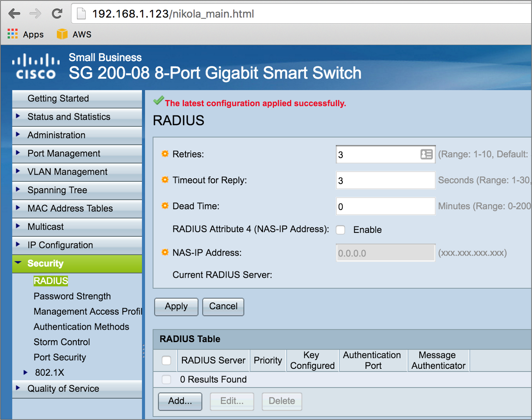Open Management Access Profile page
This screenshot has height=420, width=532.
[x=88, y=312]
